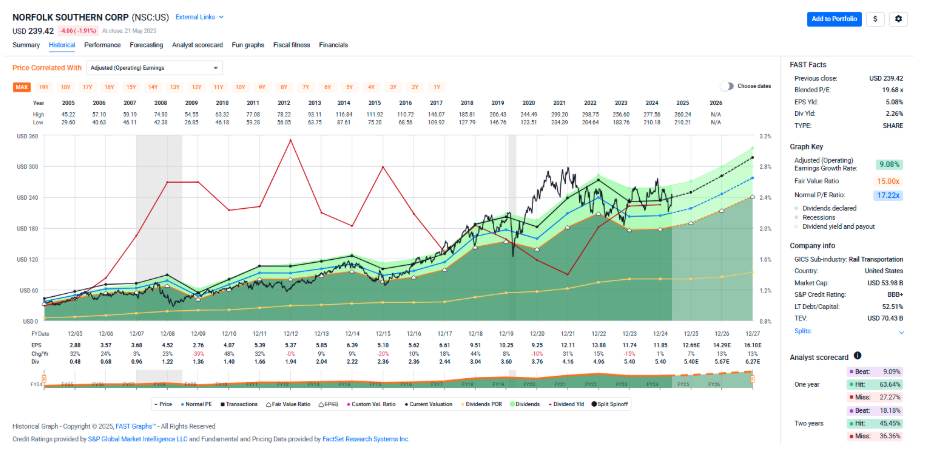Select the 10Y time range
The image size is (928, 469).
(x=240, y=87)
